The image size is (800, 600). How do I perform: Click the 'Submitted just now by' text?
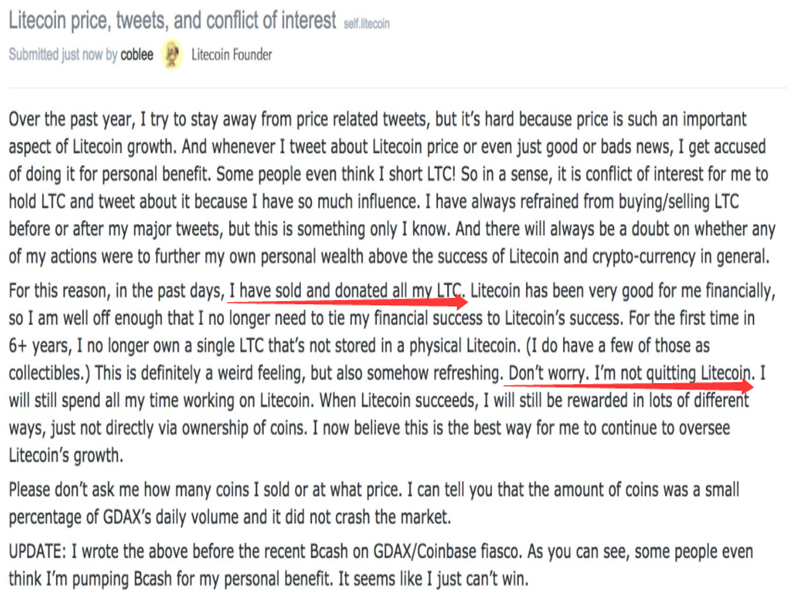pos(63,55)
